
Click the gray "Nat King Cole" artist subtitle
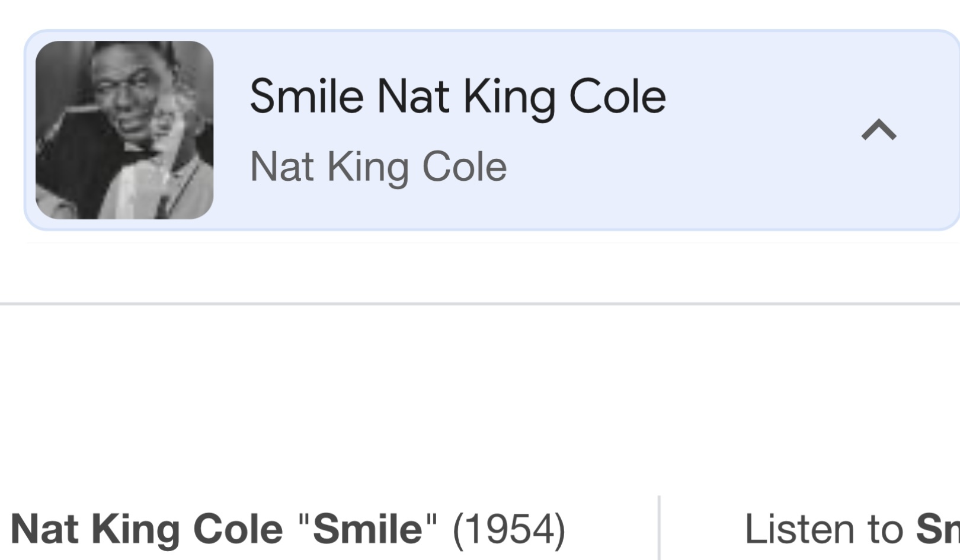pyautogui.click(x=378, y=167)
